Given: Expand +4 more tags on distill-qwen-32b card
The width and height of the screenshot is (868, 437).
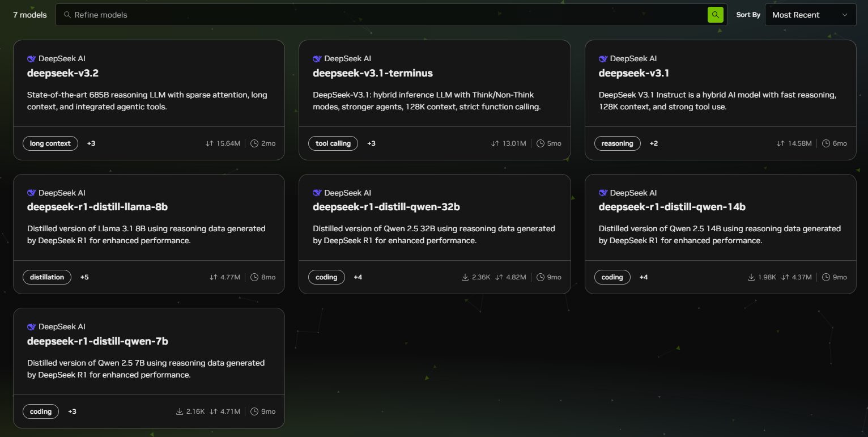Looking at the screenshot, I should [x=358, y=277].
